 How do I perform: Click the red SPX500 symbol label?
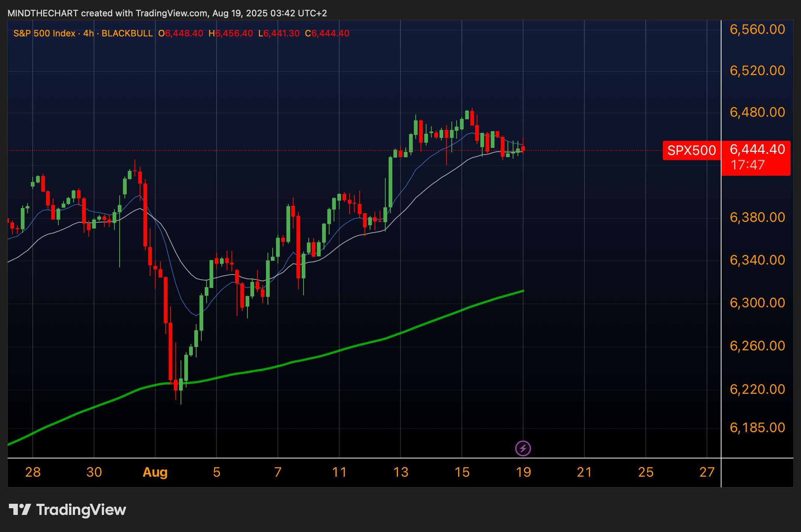[x=691, y=150]
